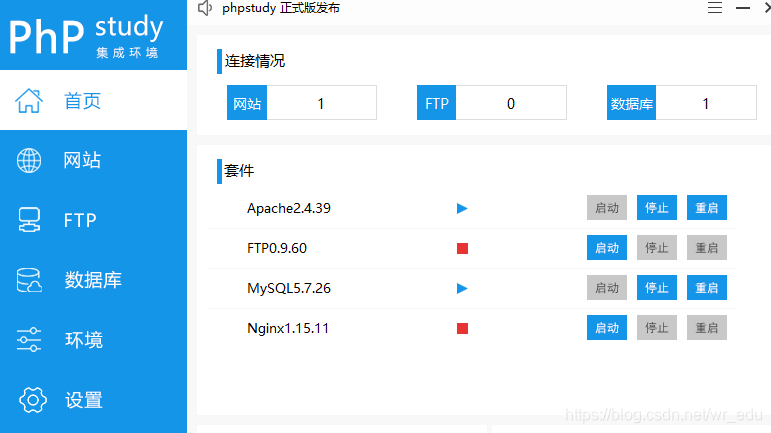Click the database cloud icon
771x433 pixels.
click(29, 280)
